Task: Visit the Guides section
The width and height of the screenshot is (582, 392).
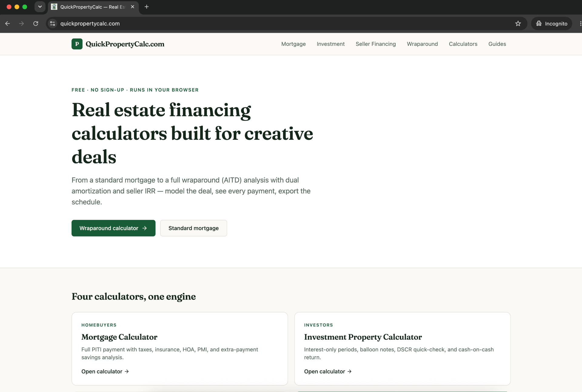Action: coord(497,44)
